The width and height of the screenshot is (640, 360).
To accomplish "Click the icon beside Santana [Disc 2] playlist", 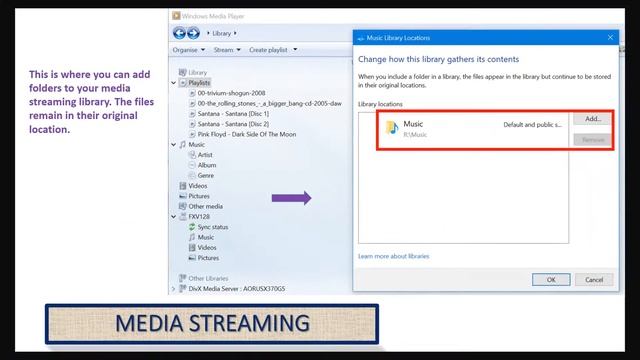I will (x=192, y=124).
